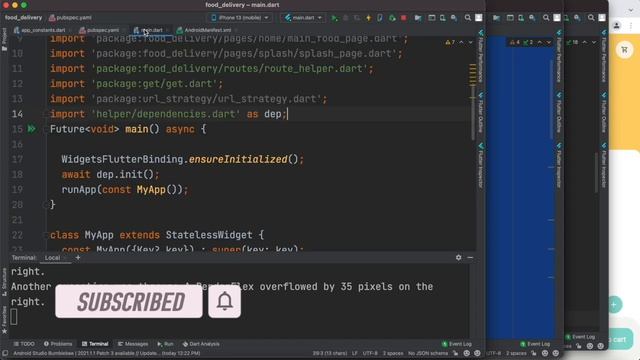640x360 pixels.
Task: Hide the Terminal panel with minus icon
Action: (x=470, y=258)
